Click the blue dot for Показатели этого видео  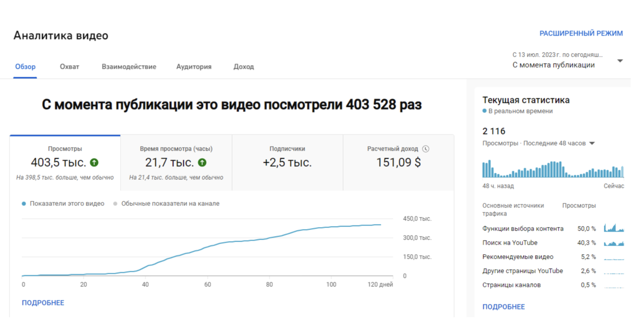click(x=24, y=204)
